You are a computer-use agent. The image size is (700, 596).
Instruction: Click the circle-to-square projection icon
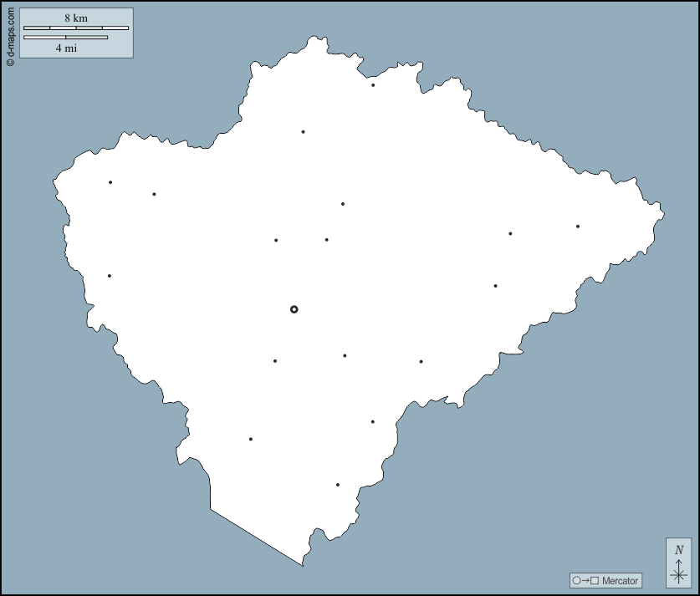(585, 581)
